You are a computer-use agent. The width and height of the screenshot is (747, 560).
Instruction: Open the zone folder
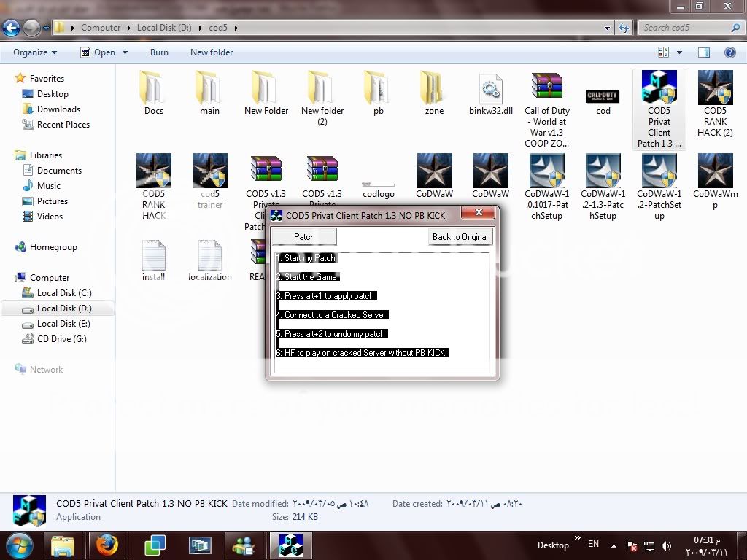tap(434, 93)
